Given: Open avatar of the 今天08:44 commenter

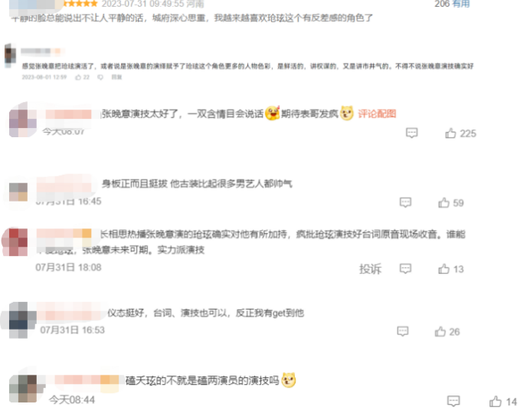Looking at the screenshot, I should pyautogui.click(x=23, y=389).
